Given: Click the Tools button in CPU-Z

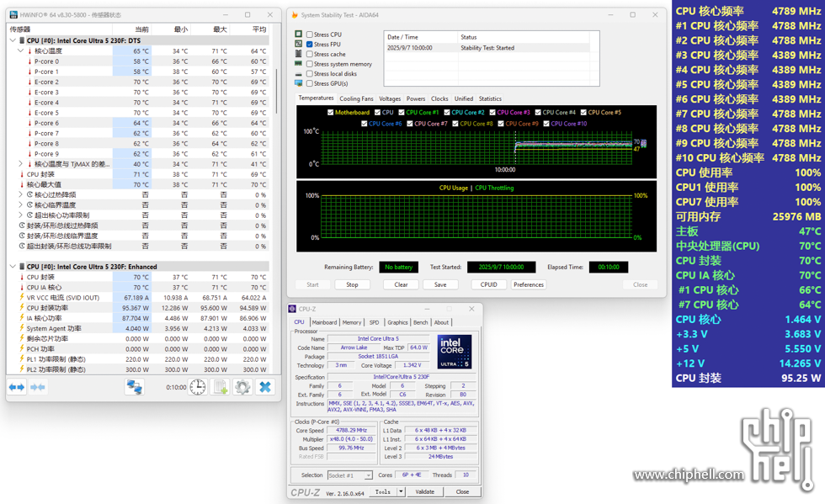Looking at the screenshot, I should pos(383,491).
